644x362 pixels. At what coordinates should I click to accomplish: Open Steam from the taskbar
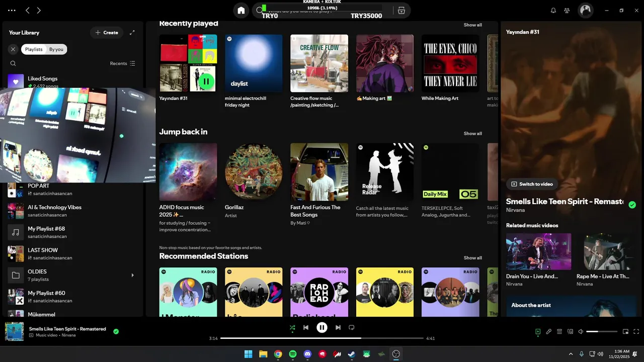pyautogui.click(x=352, y=354)
